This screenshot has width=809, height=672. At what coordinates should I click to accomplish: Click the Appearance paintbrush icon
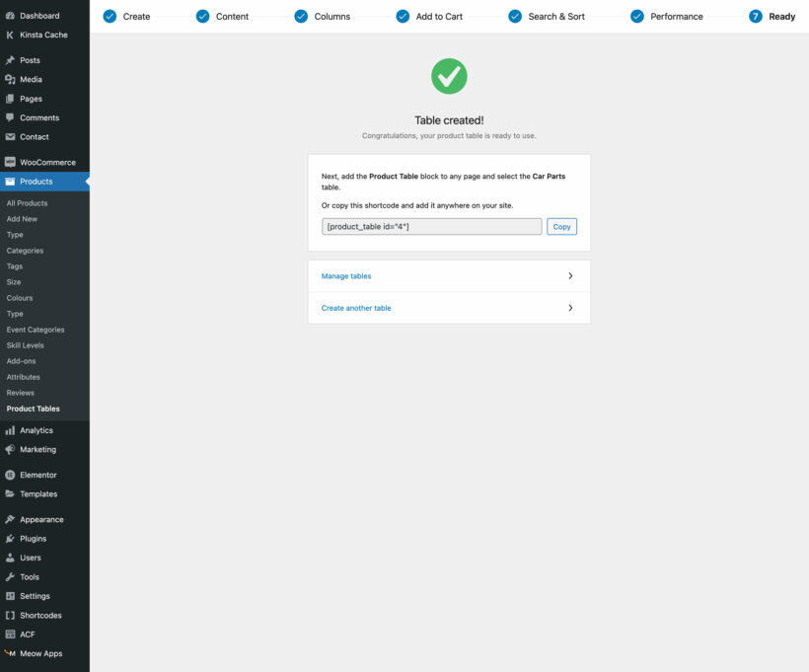click(10, 520)
